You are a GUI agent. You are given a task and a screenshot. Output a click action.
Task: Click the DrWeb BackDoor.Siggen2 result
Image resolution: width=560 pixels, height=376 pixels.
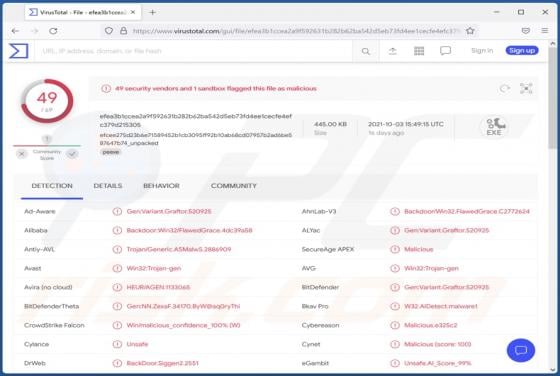click(162, 363)
